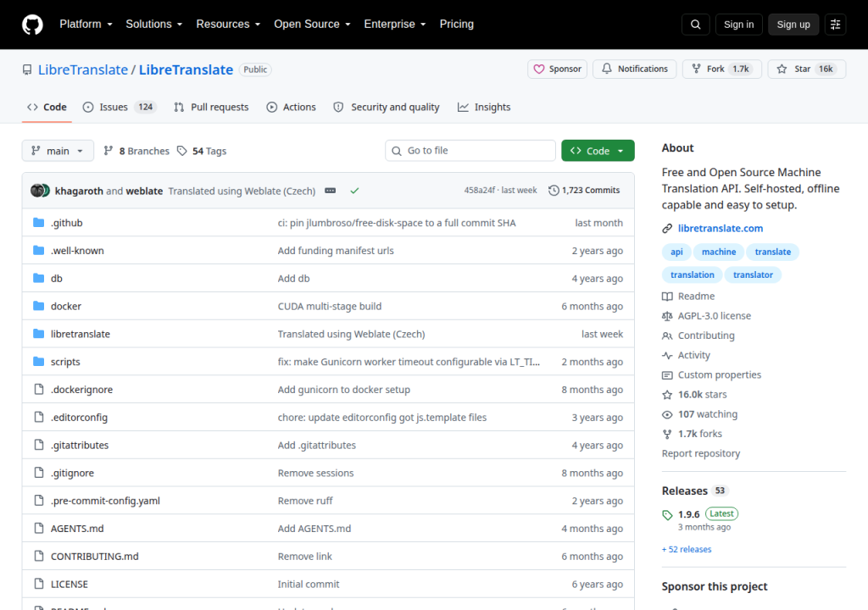
Task: Open appearance settings icon next to Sign up
Action: tap(835, 25)
